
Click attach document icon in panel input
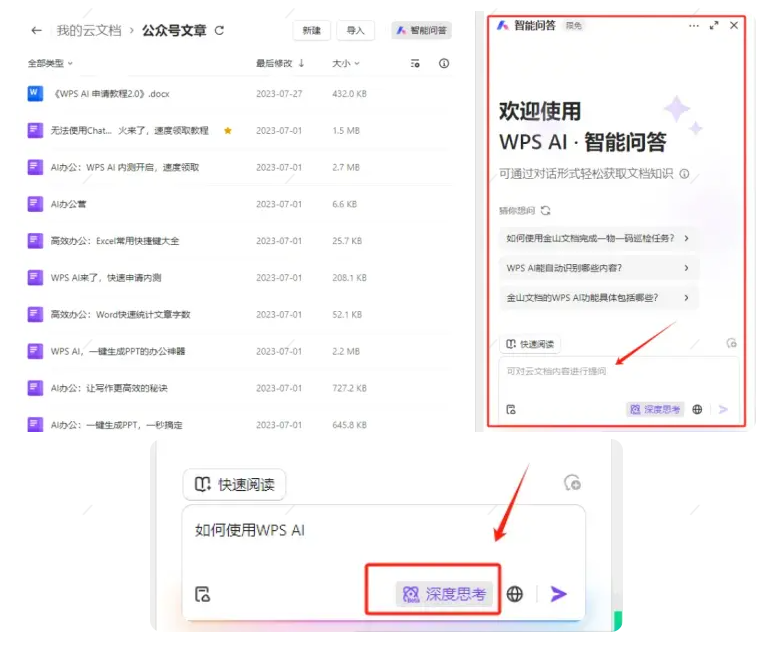point(511,410)
